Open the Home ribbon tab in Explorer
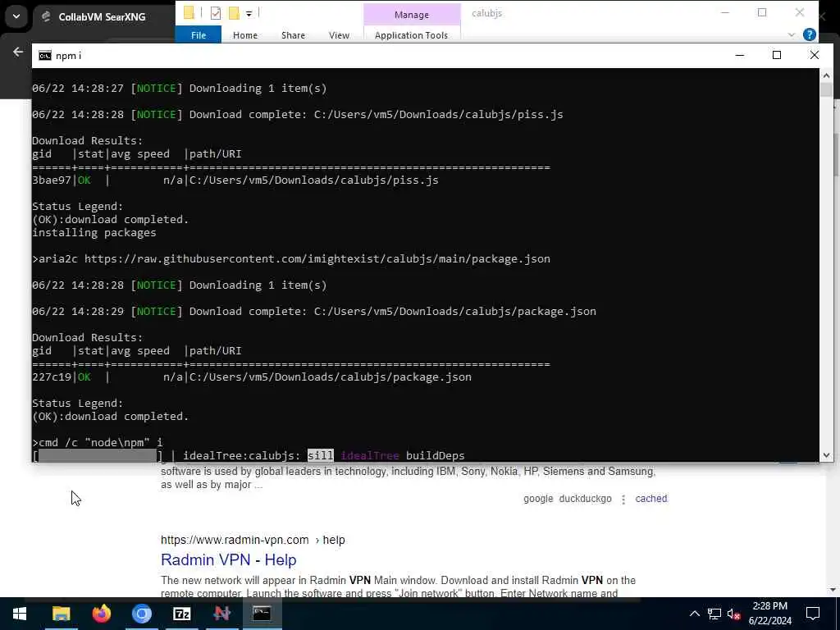 coord(244,34)
